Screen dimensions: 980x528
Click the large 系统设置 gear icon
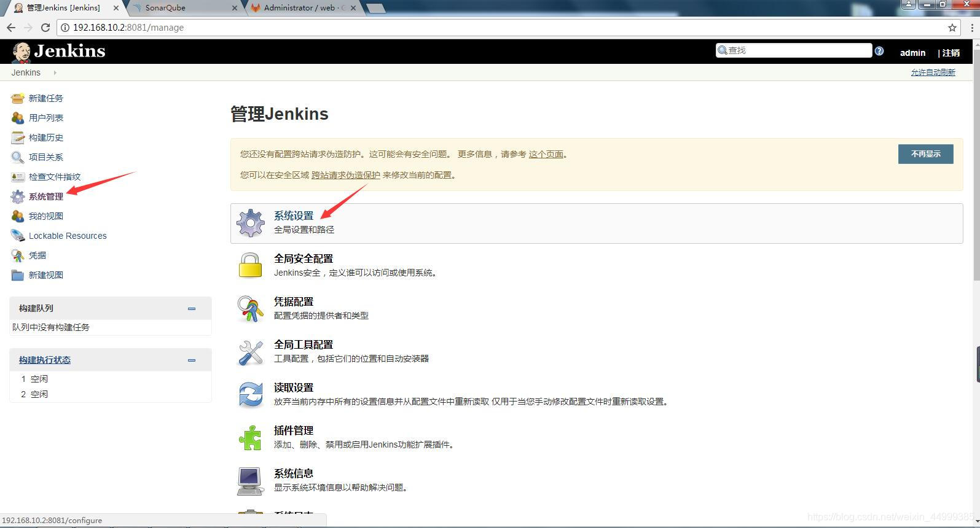tap(251, 223)
